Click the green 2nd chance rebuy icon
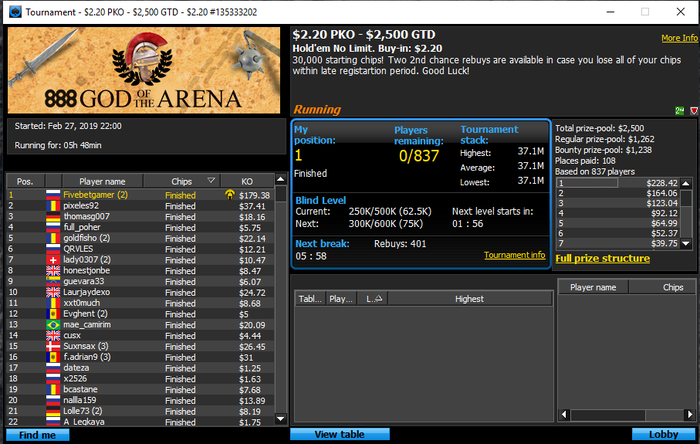 coord(679,111)
